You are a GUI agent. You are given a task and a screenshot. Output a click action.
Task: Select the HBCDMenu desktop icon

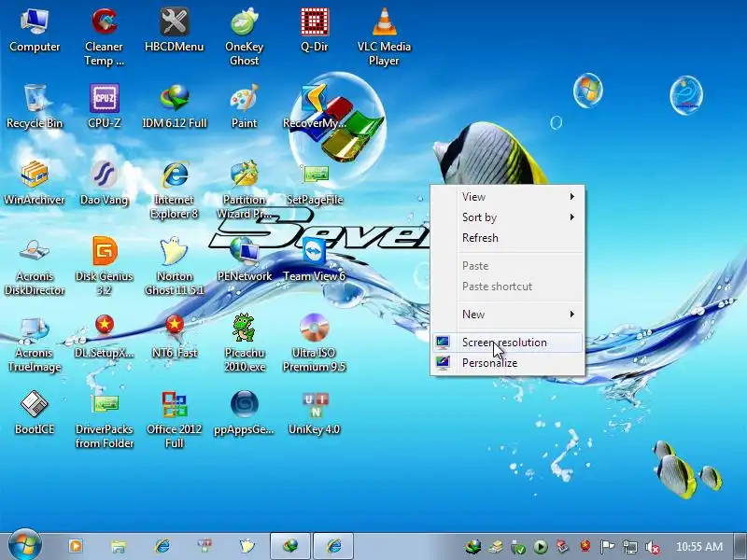pyautogui.click(x=174, y=31)
